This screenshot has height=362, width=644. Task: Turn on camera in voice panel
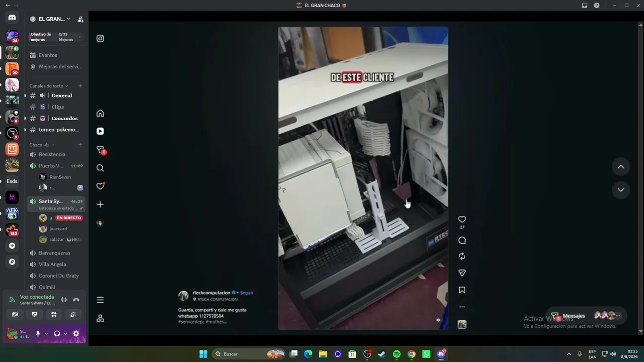tap(15, 314)
